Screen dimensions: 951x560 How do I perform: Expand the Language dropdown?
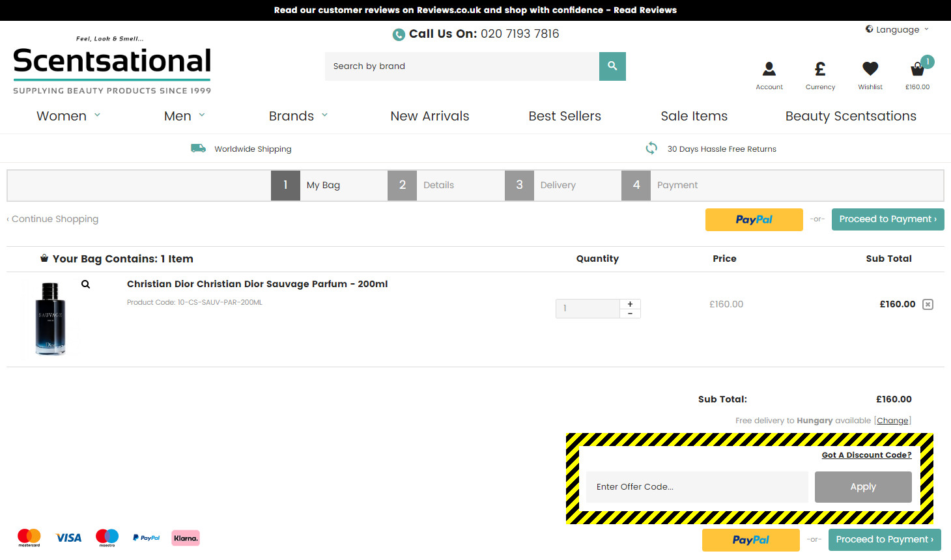(x=897, y=29)
